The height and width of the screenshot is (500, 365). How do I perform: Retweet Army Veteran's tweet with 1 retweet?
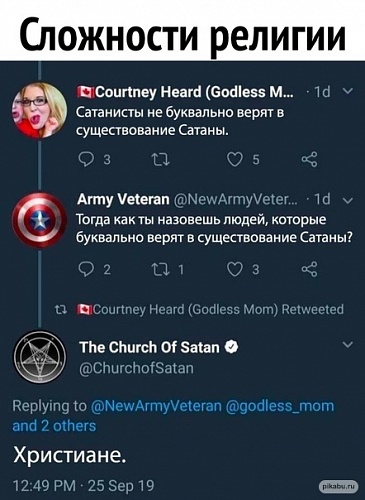[x=161, y=269]
